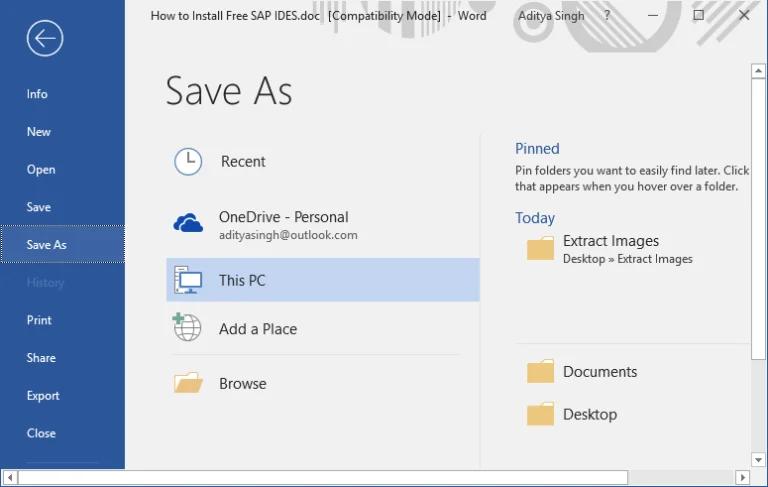Viewport: 768px width, 487px height.
Task: Click the horizontal scrollbar right arrow
Action: click(x=742, y=478)
